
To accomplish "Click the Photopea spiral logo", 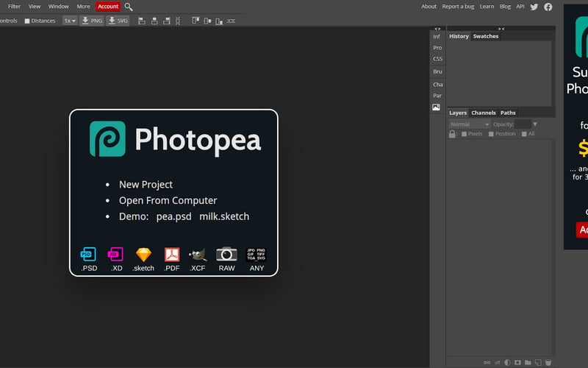I will [x=107, y=138].
